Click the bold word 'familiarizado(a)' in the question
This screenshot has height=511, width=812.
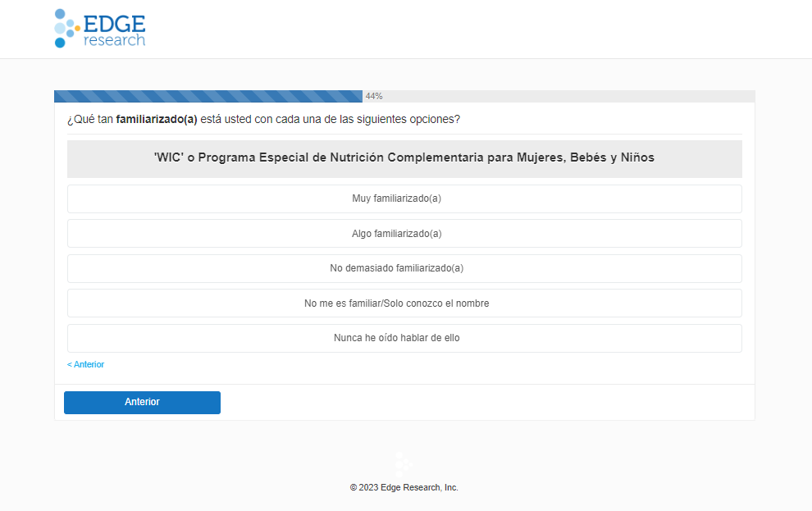click(x=157, y=119)
